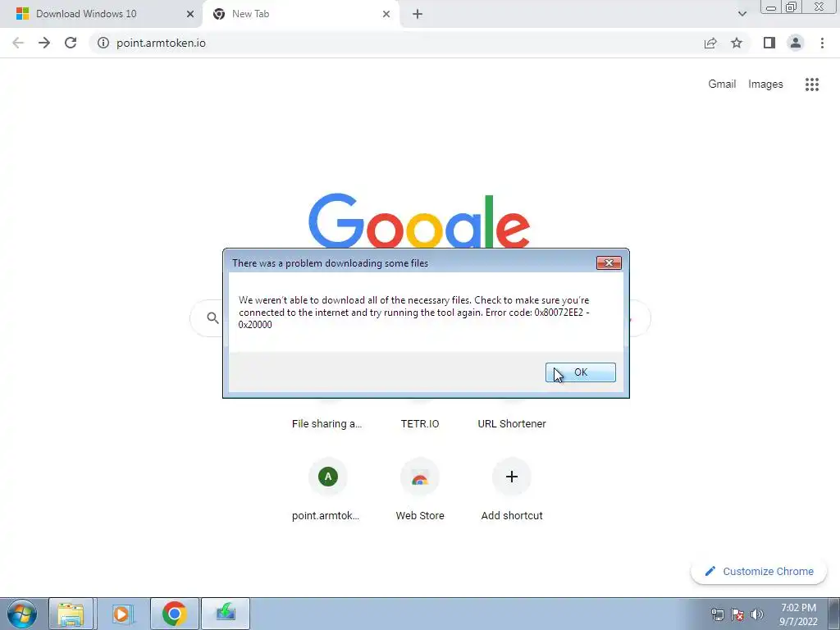Image resolution: width=840 pixels, height=630 pixels.
Task: Reload the current page
Action: (71, 43)
